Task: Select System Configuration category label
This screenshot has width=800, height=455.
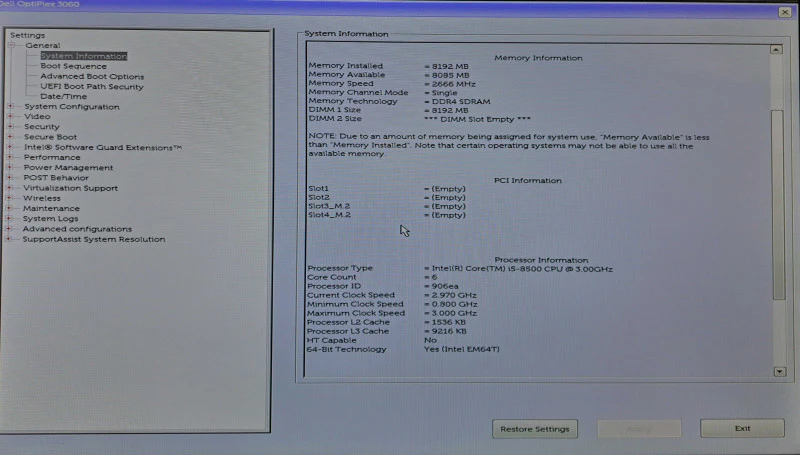Action: (x=72, y=107)
